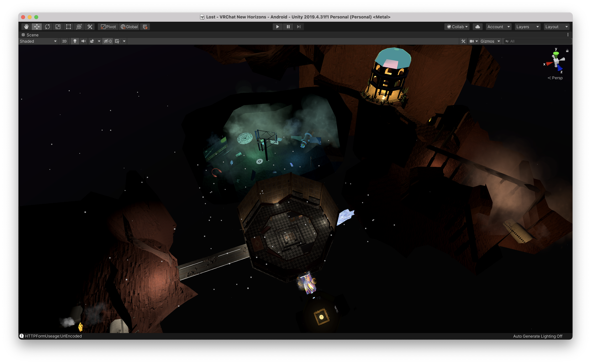Click the grid snapping icon in toolbar
Image resolution: width=591 pixels, height=364 pixels.
pos(145,27)
